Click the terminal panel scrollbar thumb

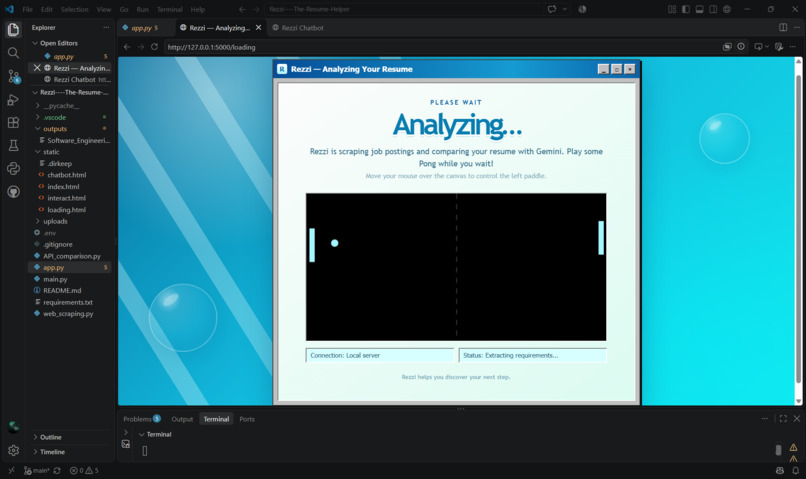pos(778,450)
